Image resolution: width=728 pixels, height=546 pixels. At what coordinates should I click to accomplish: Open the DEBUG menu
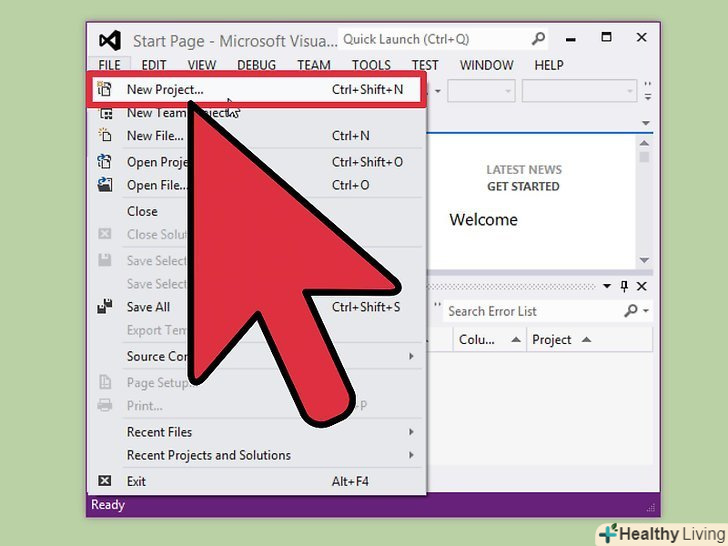click(x=256, y=65)
